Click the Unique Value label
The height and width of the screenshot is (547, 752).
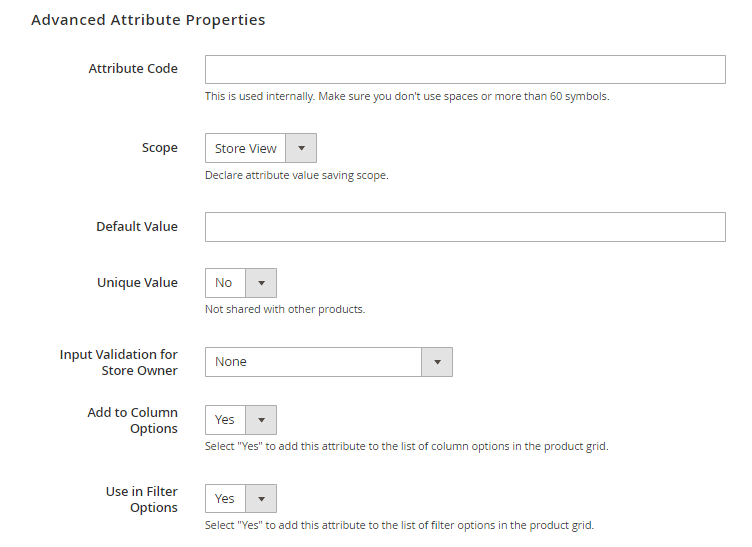click(x=137, y=282)
